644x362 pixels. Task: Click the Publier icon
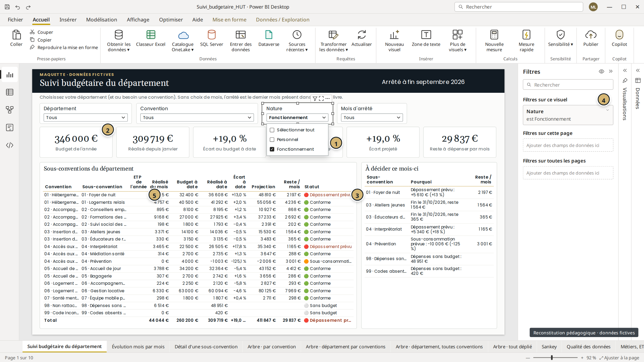(591, 35)
